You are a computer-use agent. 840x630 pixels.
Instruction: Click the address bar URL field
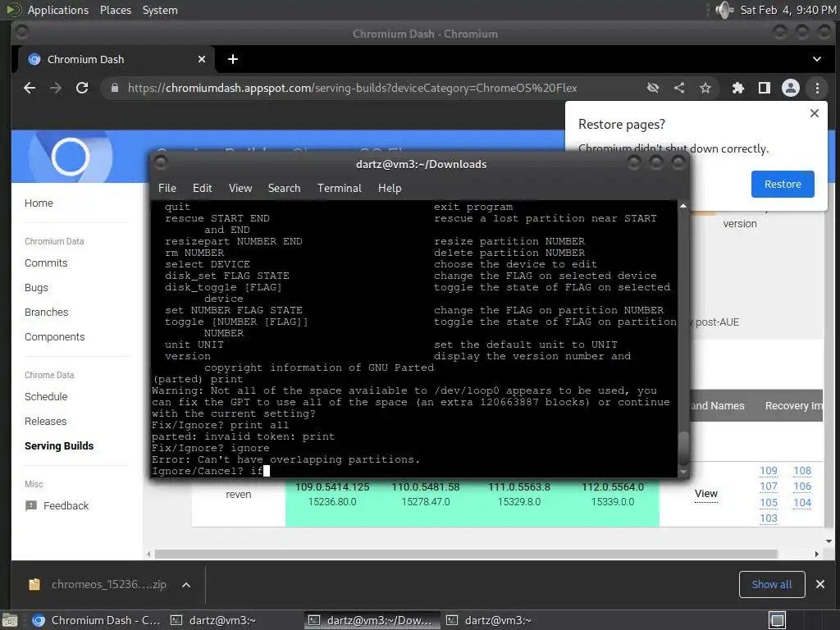(352, 88)
